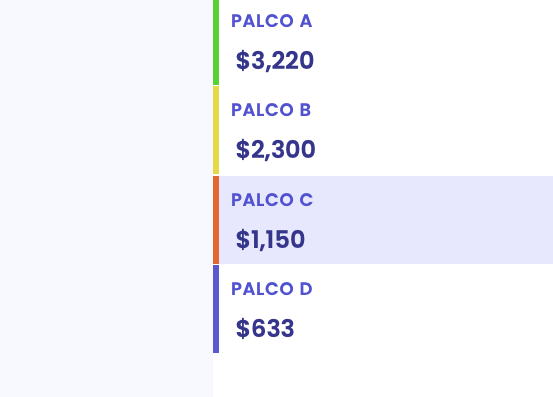The image size is (553, 397).
Task: Click the pale left side panel
Action: (x=106, y=198)
